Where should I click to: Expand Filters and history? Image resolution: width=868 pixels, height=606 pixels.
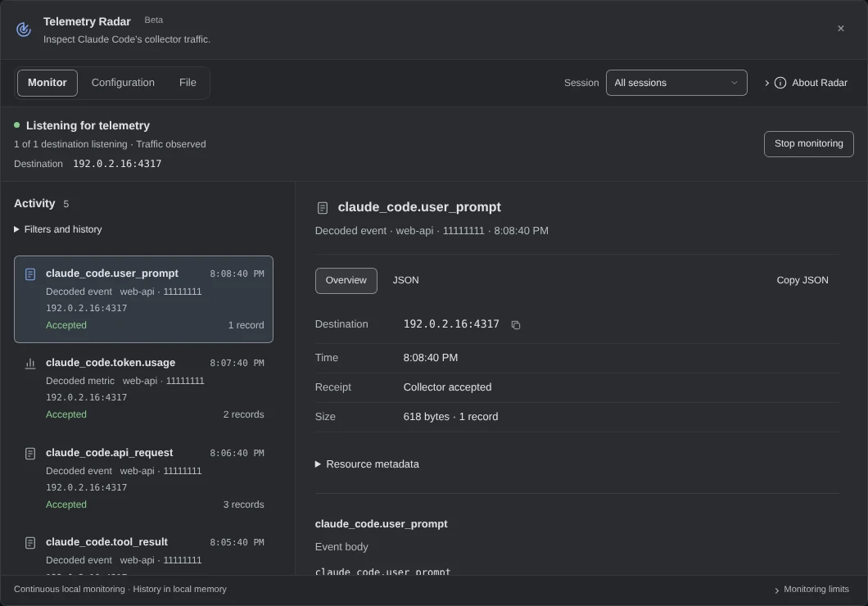[58, 229]
